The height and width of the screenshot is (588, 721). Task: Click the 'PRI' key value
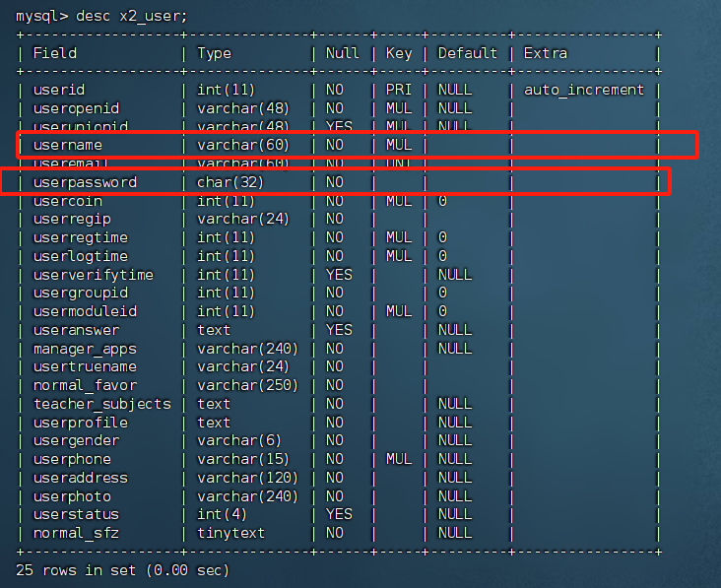[x=398, y=90]
